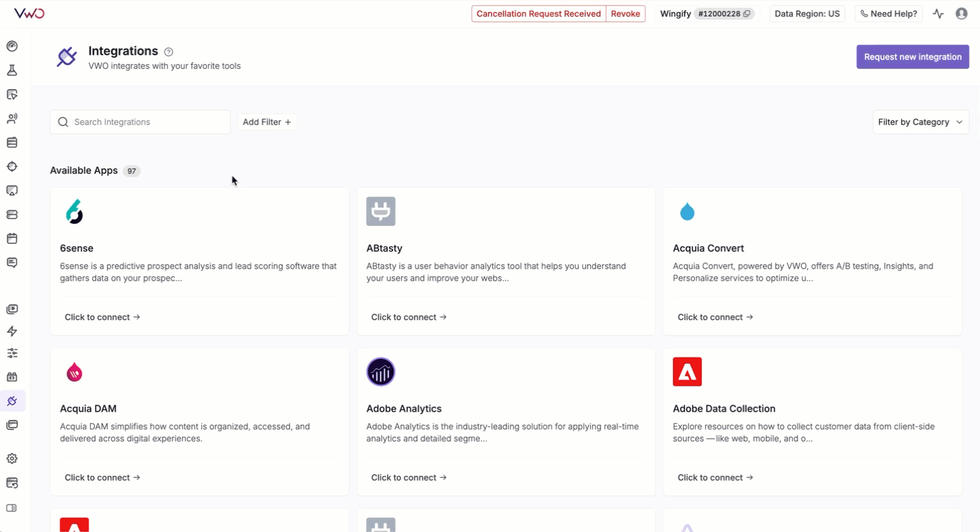Click the lightning bolt icon in sidebar
The height and width of the screenshot is (532, 980).
(x=12, y=331)
